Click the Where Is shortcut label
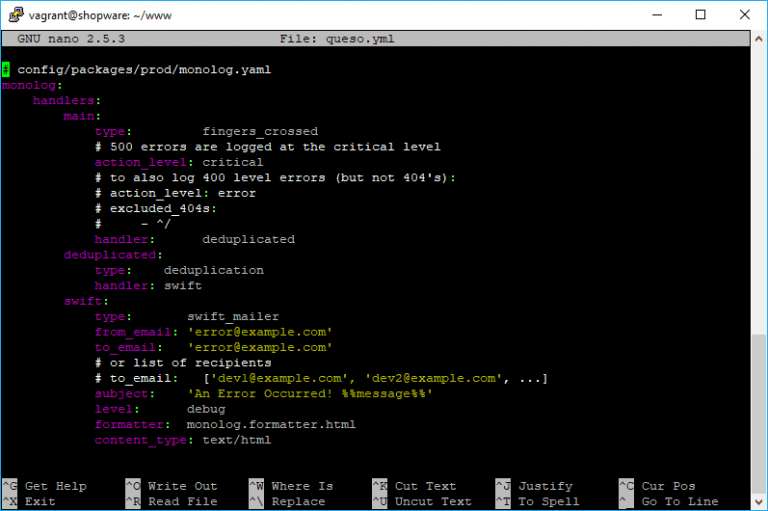768x511 pixels. (x=302, y=486)
